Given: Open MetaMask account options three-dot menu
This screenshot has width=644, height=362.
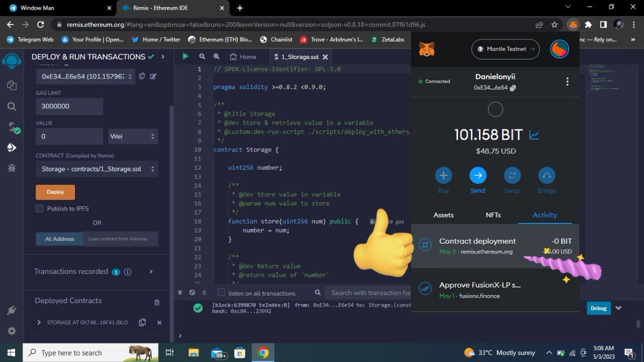Looking at the screenshot, I should [567, 82].
